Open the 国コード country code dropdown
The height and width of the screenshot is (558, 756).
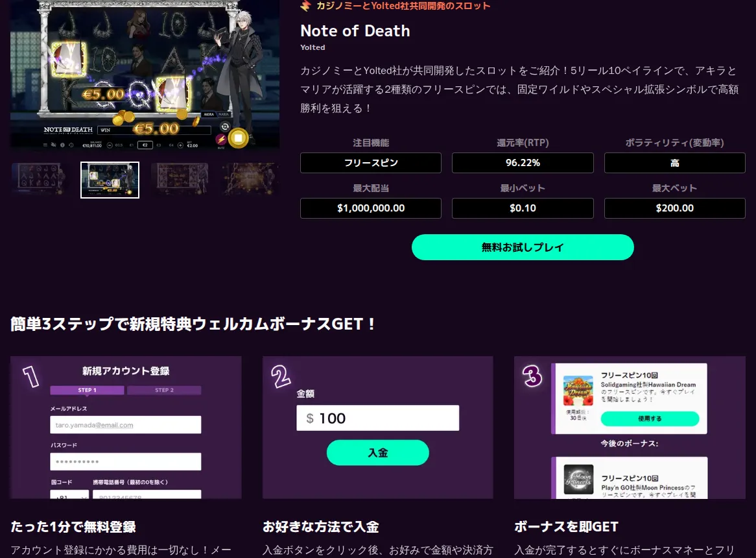(x=69, y=494)
